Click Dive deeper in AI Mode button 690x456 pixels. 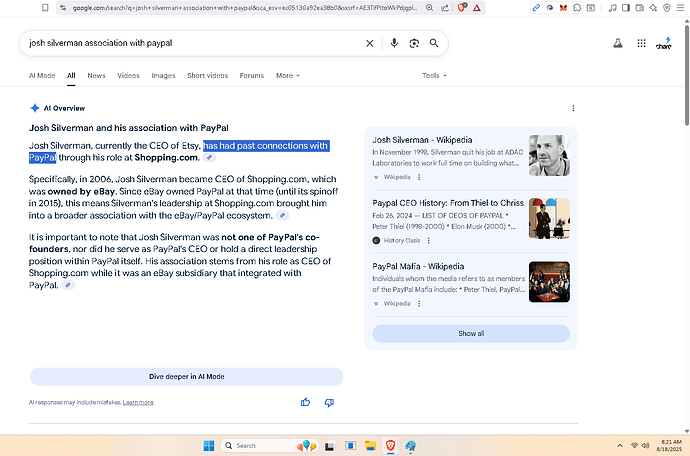click(x=187, y=377)
